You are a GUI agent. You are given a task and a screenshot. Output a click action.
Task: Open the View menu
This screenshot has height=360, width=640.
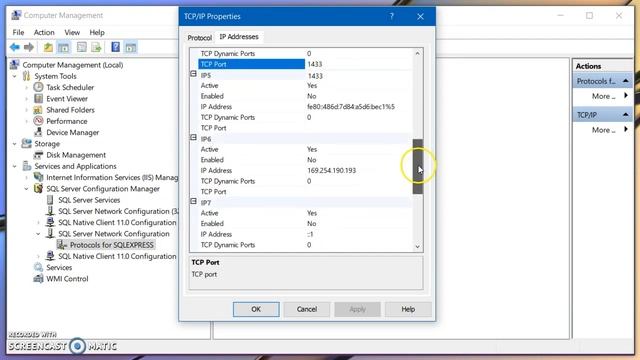[x=72, y=32]
